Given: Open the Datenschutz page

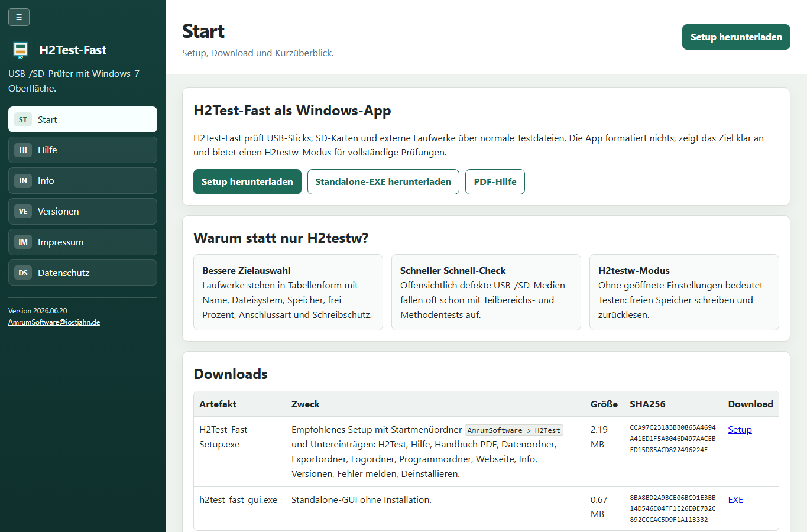Looking at the screenshot, I should pos(83,273).
